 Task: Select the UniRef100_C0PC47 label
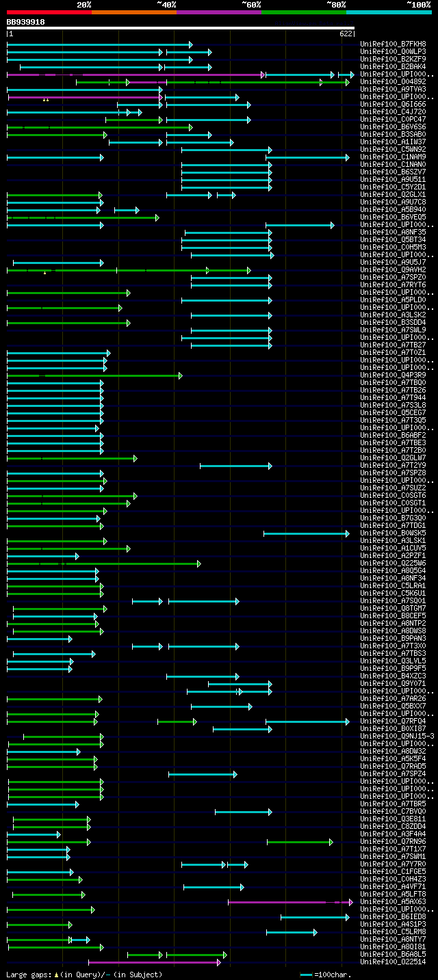(x=393, y=120)
